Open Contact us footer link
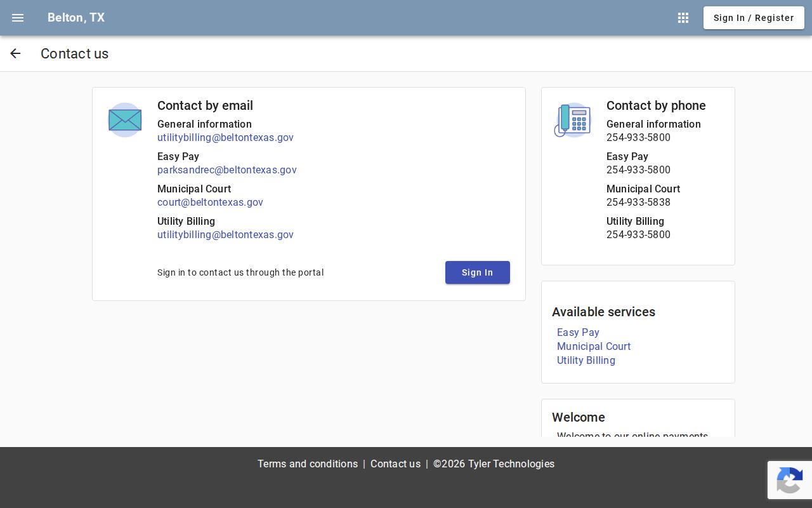The width and height of the screenshot is (812, 508). click(395, 464)
